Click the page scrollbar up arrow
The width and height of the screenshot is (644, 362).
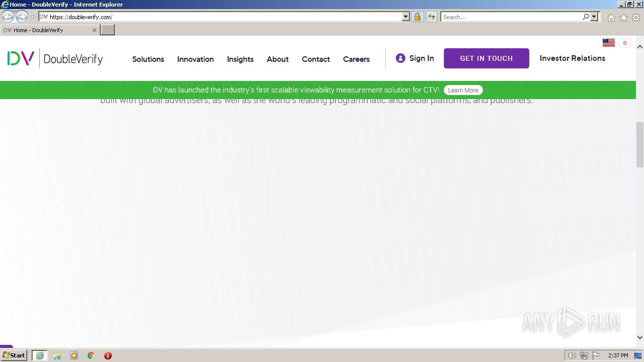pos(640,47)
